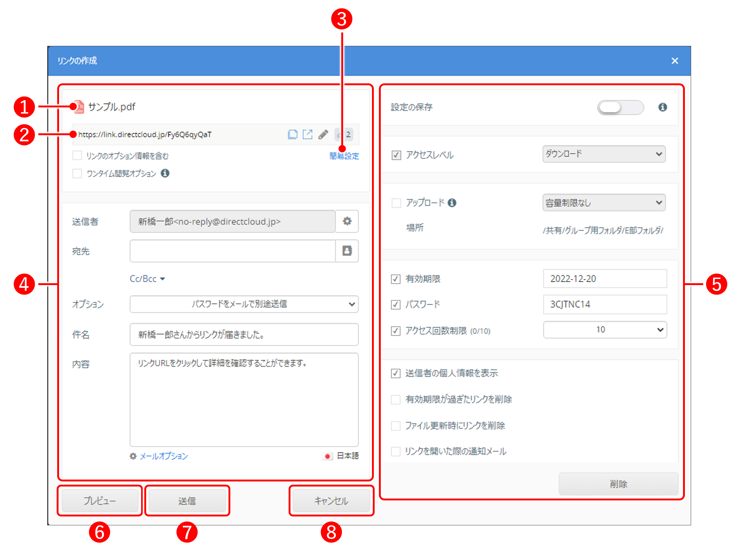Screen dimensions: 741x560
Task: Open オプション パスワードをメールで別途送信 dropdown
Action: (x=244, y=304)
